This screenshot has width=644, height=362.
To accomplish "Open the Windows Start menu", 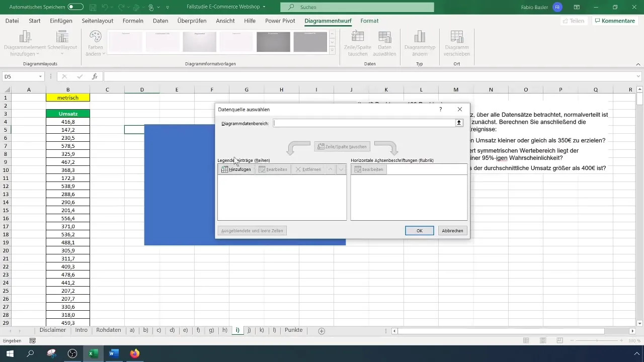I will point(10,353).
